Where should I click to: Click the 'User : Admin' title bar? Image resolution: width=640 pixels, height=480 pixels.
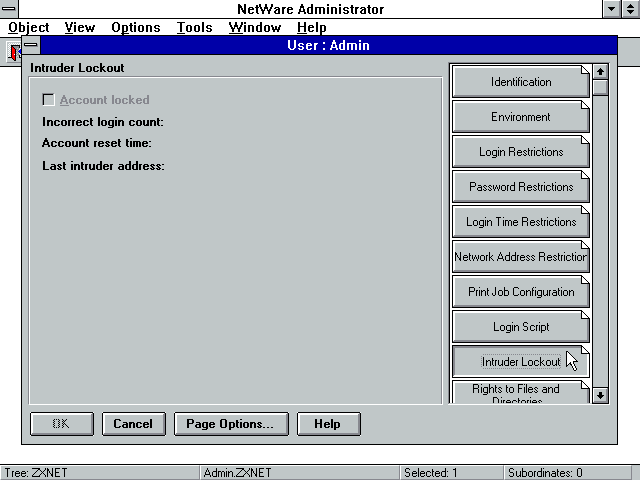pos(328,45)
